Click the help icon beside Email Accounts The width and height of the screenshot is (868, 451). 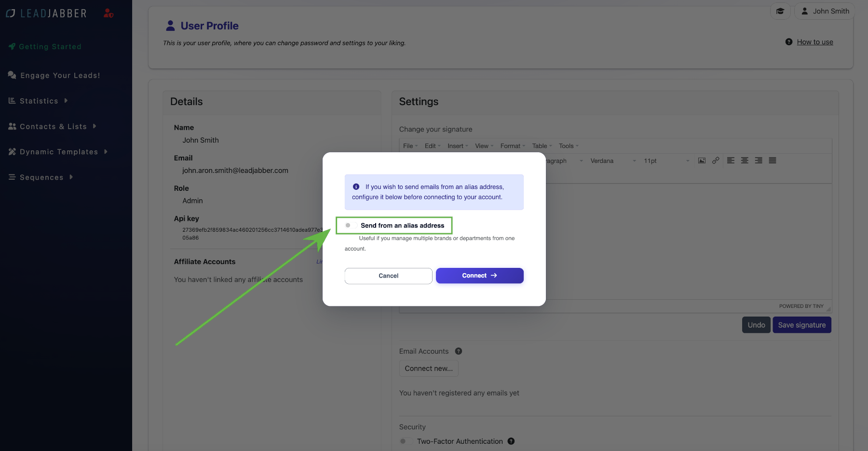(459, 351)
